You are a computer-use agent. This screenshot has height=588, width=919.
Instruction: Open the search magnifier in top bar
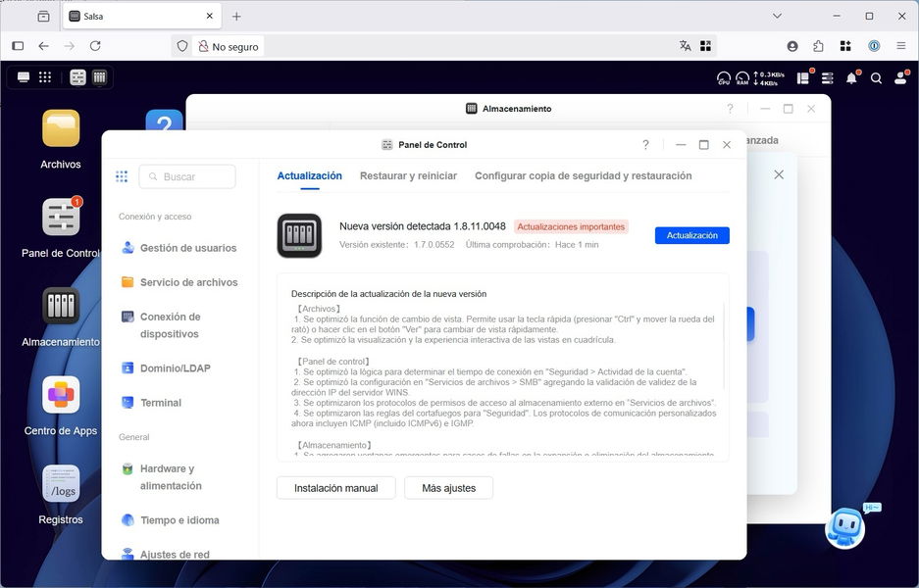(876, 78)
